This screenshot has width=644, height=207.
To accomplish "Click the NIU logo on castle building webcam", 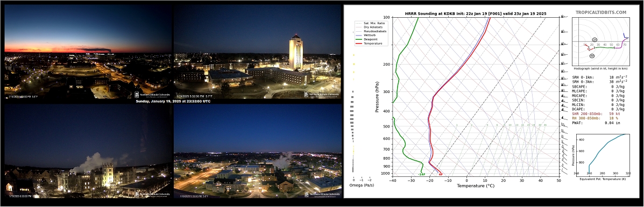I will point(152,194).
